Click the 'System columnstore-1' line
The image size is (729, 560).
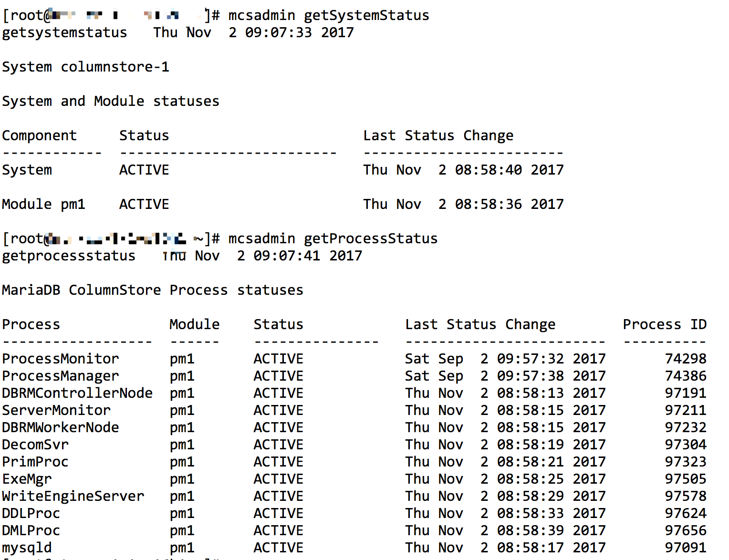pos(85,67)
